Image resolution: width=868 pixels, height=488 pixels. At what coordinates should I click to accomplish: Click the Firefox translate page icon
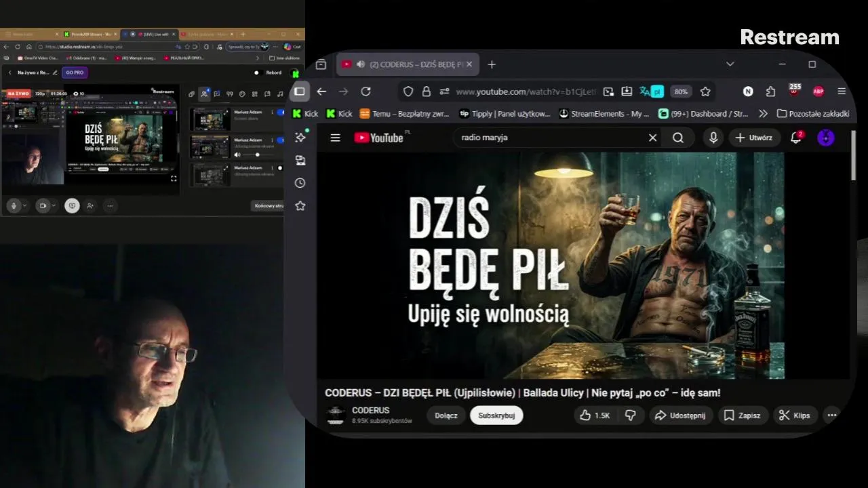point(651,91)
